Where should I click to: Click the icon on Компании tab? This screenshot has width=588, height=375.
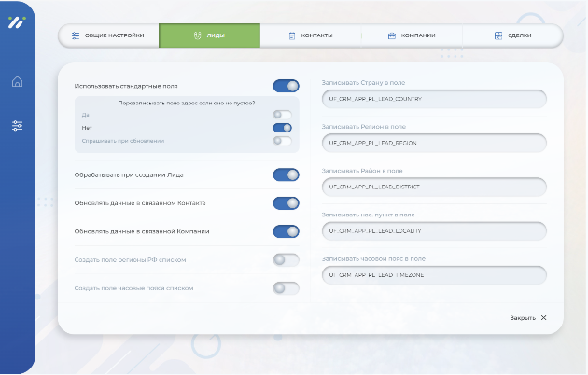point(392,35)
